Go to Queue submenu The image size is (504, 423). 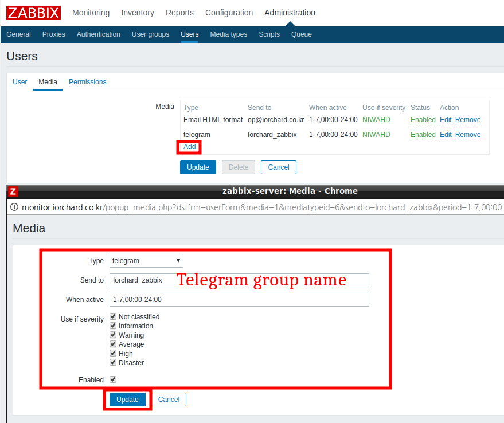[302, 34]
